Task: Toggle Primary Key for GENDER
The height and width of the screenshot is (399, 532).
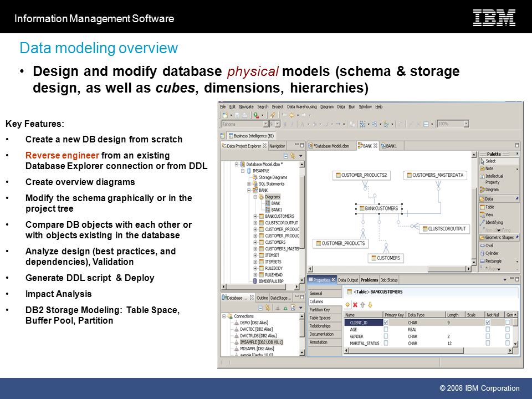Action: tap(386, 336)
